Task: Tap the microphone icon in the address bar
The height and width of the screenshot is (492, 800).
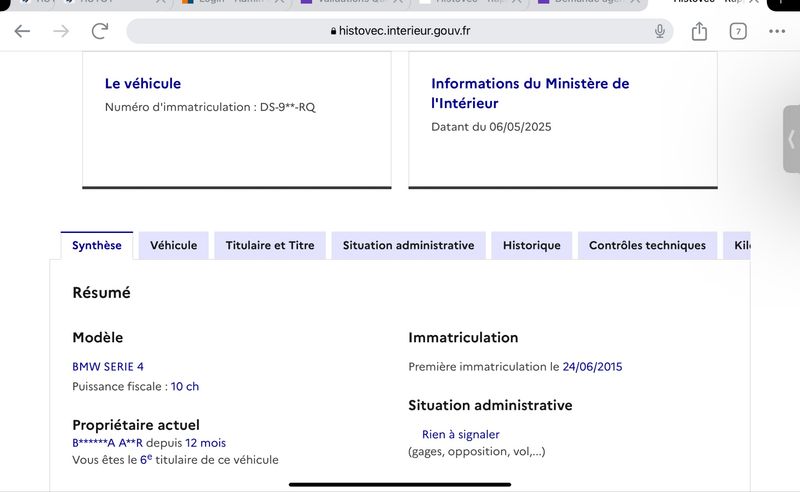Action: (660, 31)
